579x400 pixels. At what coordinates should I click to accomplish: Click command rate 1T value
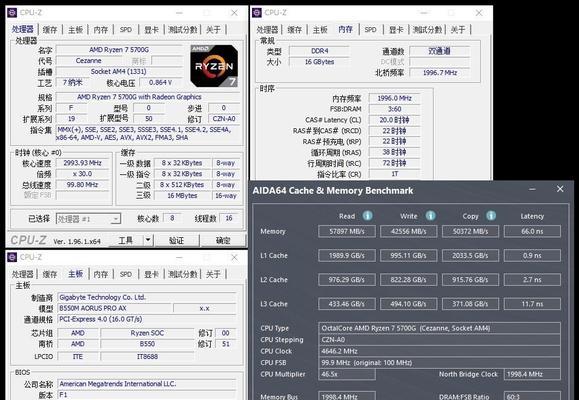[394, 174]
